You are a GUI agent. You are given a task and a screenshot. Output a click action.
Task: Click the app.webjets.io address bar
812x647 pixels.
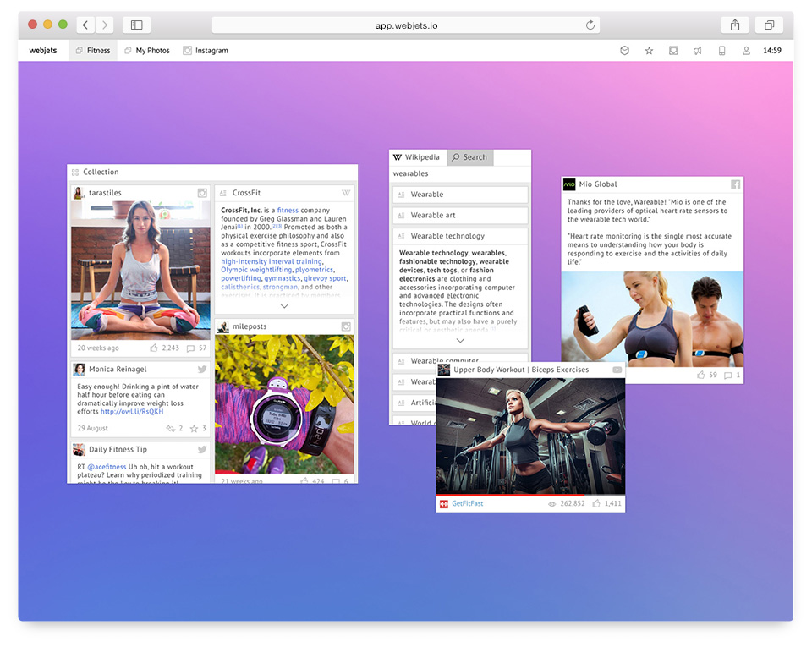406,25
